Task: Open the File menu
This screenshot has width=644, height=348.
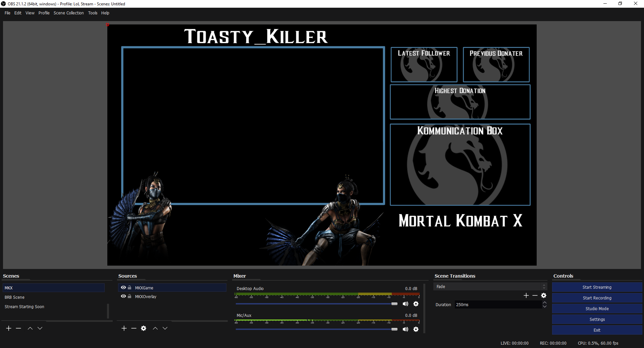Action: coord(7,13)
